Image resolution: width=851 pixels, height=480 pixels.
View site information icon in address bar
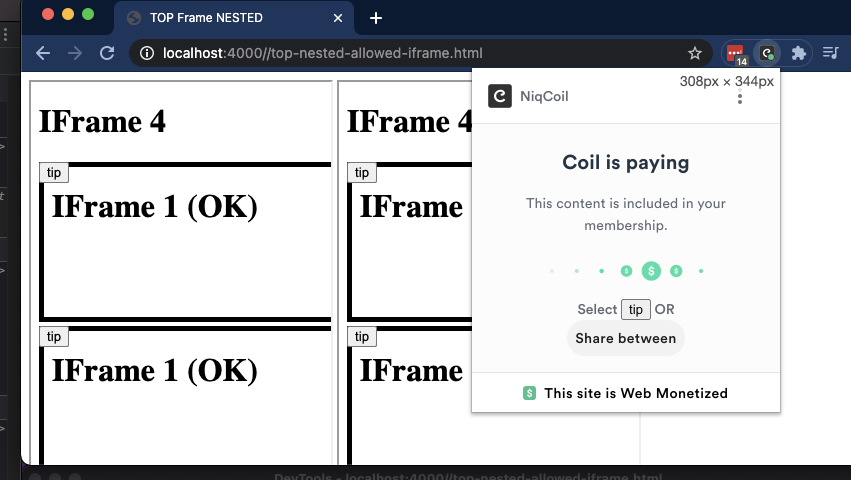(x=147, y=53)
